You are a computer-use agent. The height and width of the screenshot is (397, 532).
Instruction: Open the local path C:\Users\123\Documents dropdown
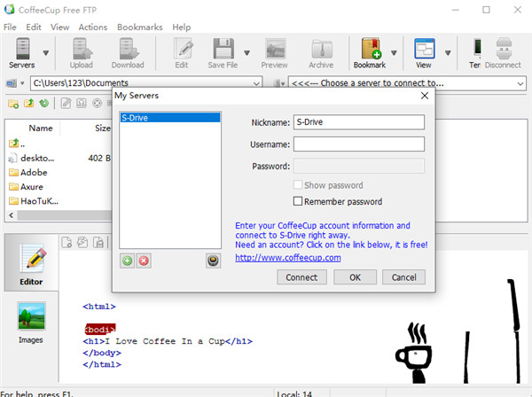point(256,83)
